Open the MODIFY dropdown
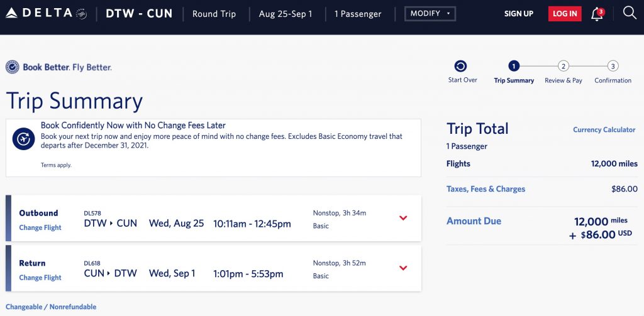The width and height of the screenshot is (644, 316). (x=430, y=14)
